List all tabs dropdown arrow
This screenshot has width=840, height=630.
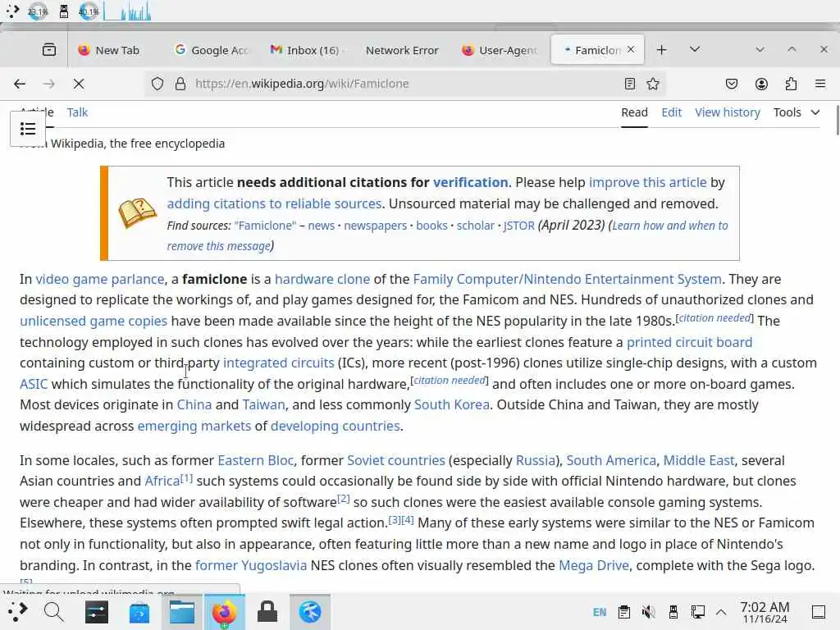click(x=695, y=49)
